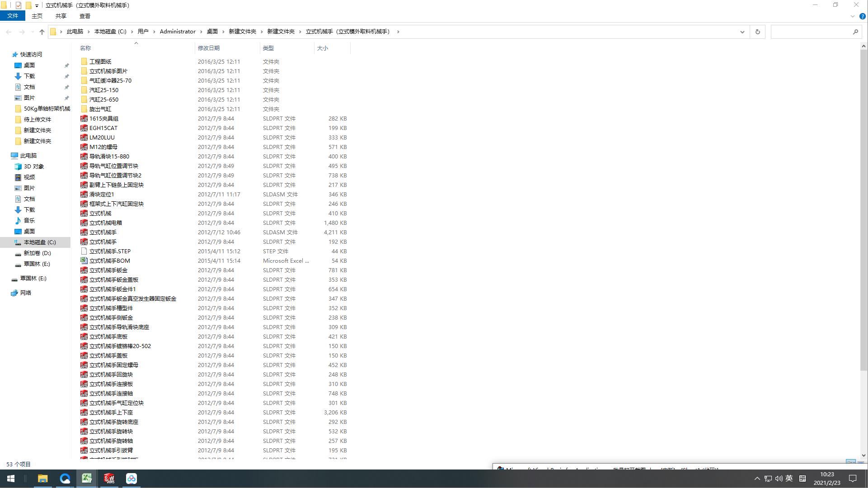Click the Administrator breadcrumb link
This screenshot has height=488, width=868.
tap(178, 32)
